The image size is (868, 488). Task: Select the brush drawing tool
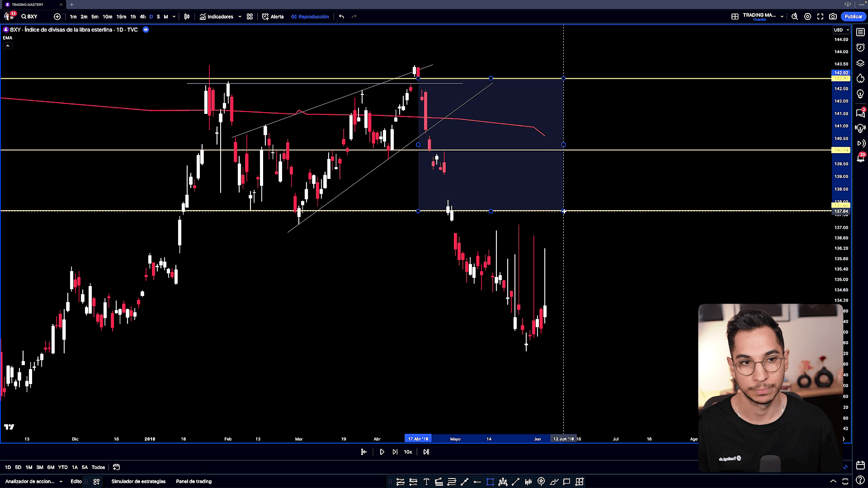pos(553,482)
